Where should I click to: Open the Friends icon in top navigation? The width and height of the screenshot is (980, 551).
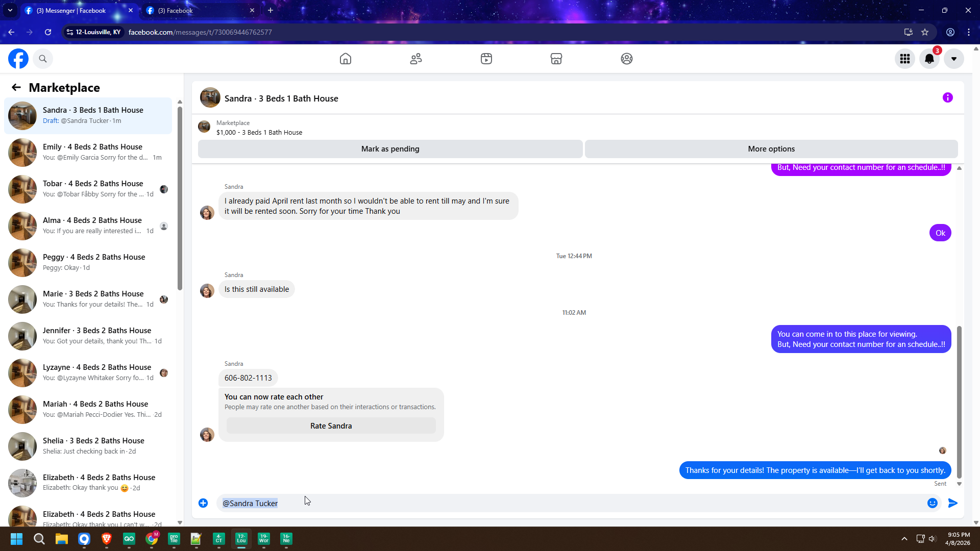[x=416, y=59]
